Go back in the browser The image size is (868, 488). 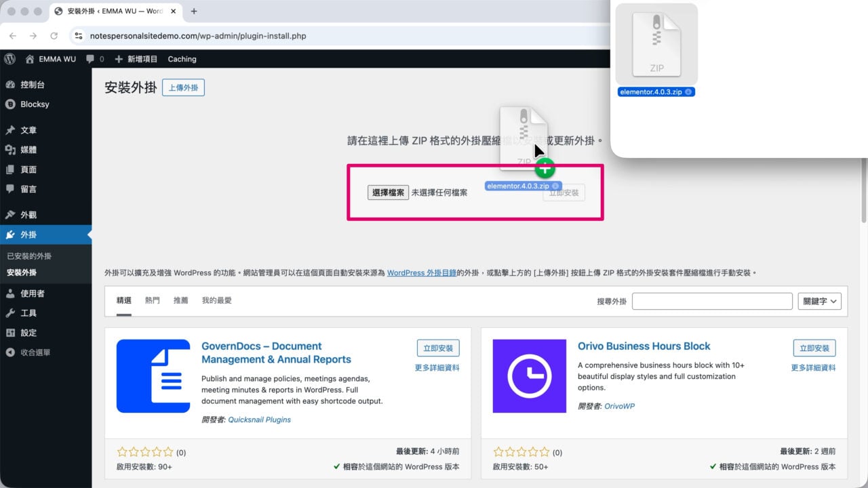(x=12, y=36)
